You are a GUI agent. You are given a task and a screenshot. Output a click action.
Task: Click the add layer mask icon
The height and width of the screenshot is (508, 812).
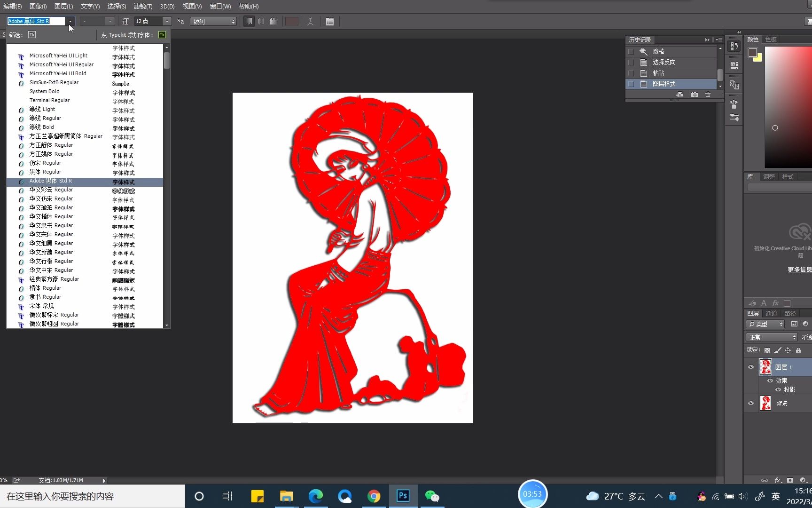pos(790,480)
